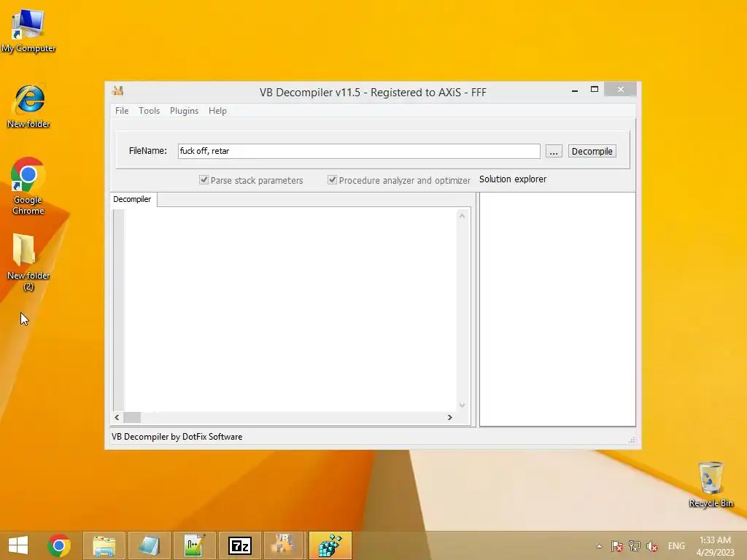
Task: Click the "VB Decompiler by DotFix Software" status text
Action: pos(177,437)
